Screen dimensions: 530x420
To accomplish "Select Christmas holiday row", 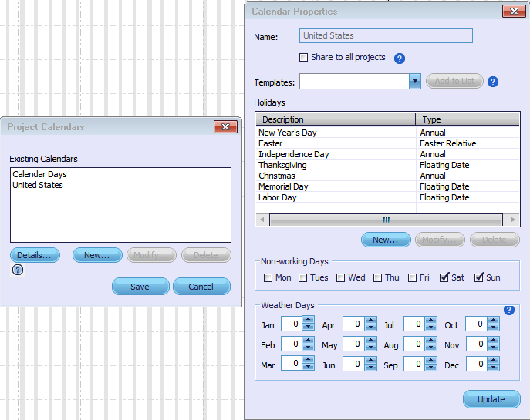I will 387,176.
